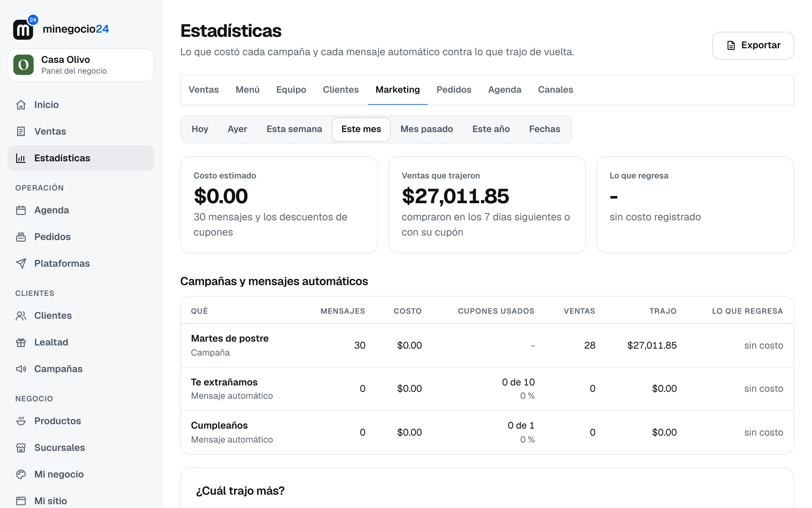Open Campañas in the sidebar

[81, 369]
